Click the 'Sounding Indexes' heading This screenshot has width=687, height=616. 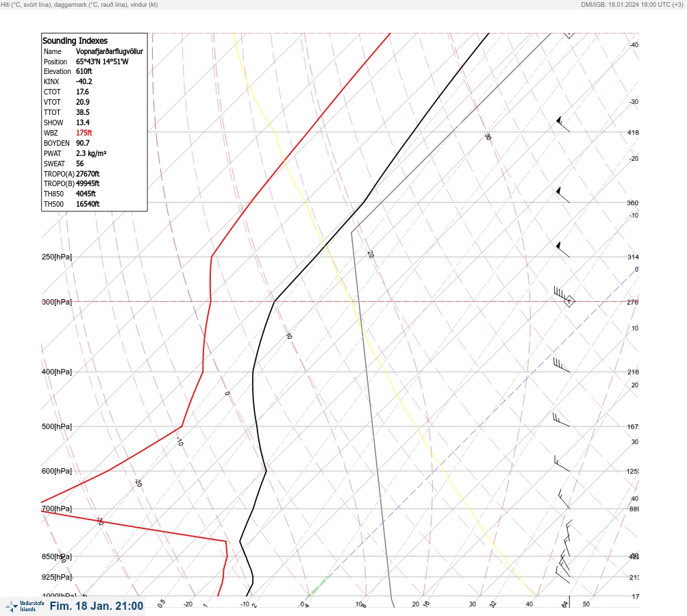click(75, 40)
